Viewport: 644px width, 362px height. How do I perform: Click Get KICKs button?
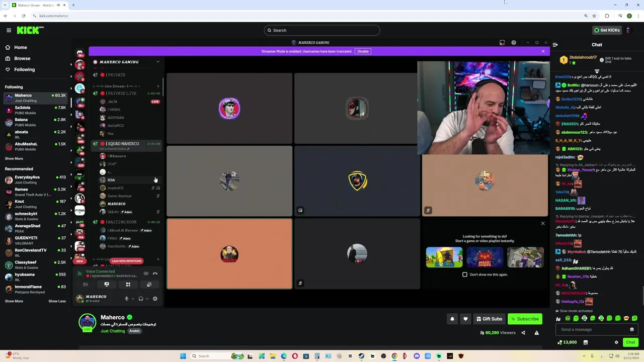pyautogui.click(x=607, y=30)
